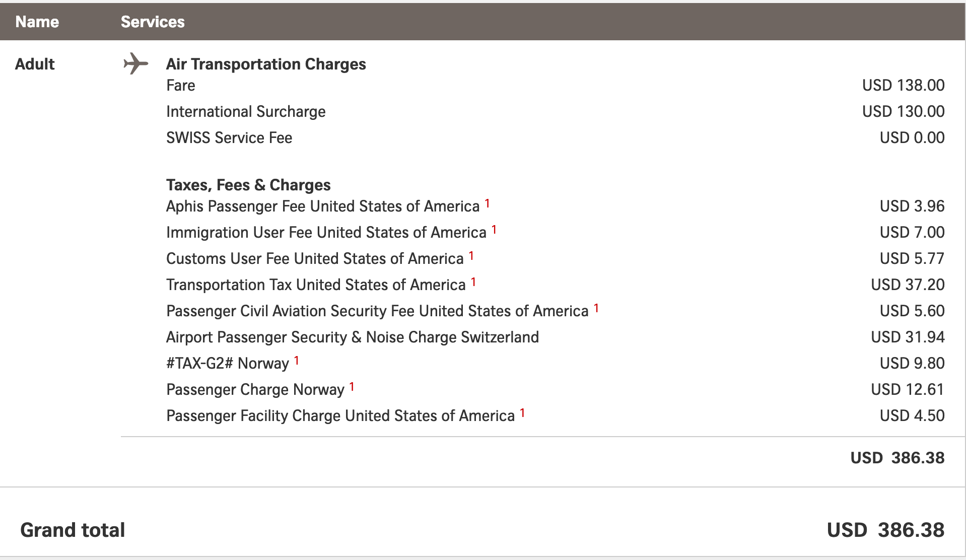Click footnote marker next to #TAX-G2# Norway
The image size is (966, 560).
[297, 361]
